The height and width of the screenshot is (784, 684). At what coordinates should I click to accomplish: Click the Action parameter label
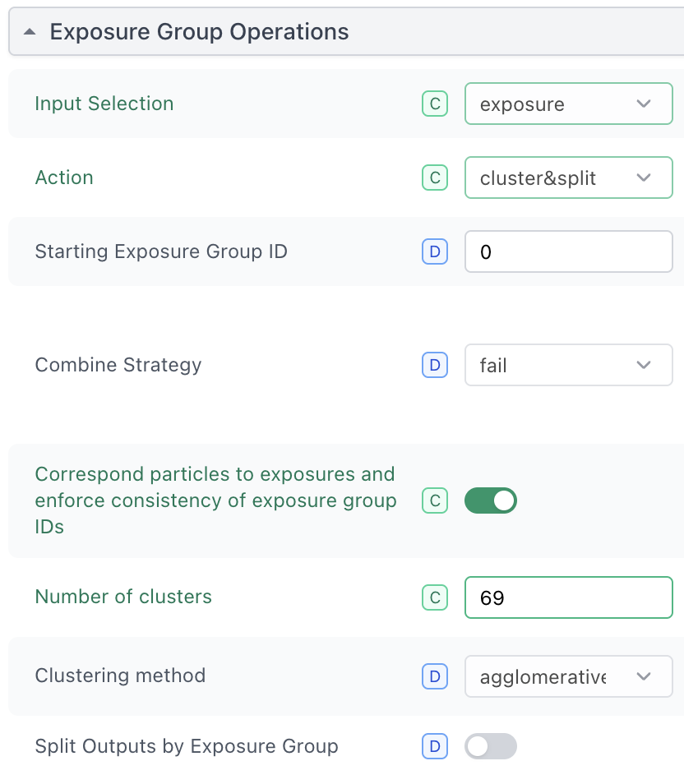tap(64, 178)
